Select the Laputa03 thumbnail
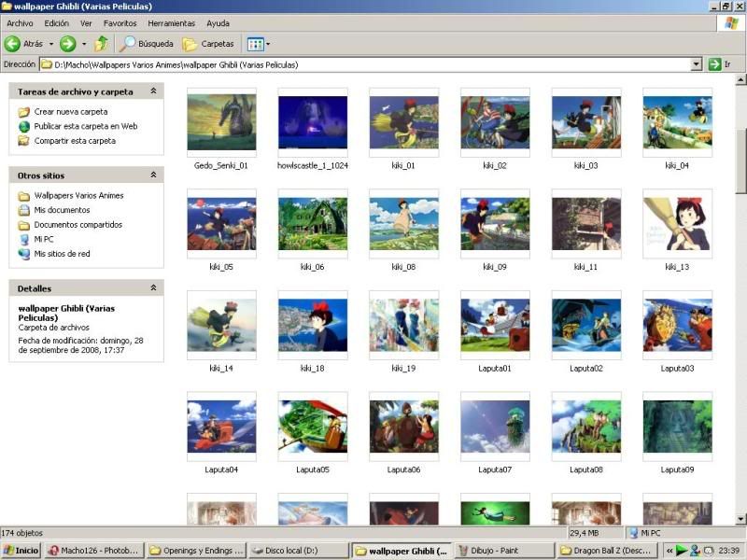The image size is (747, 560). pos(678,325)
